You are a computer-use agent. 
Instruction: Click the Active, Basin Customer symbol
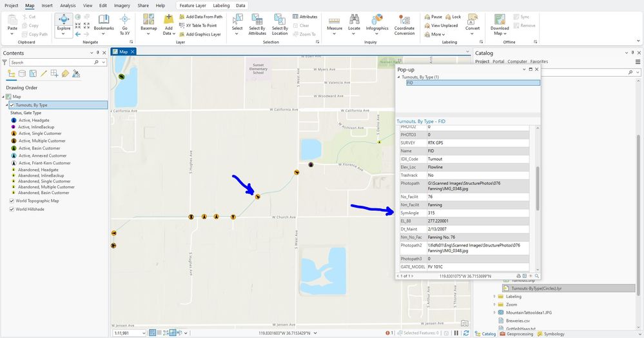click(x=14, y=148)
